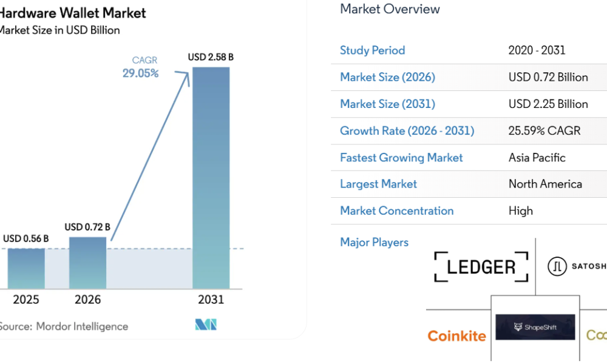Click Market Size (2026) label

click(387, 77)
